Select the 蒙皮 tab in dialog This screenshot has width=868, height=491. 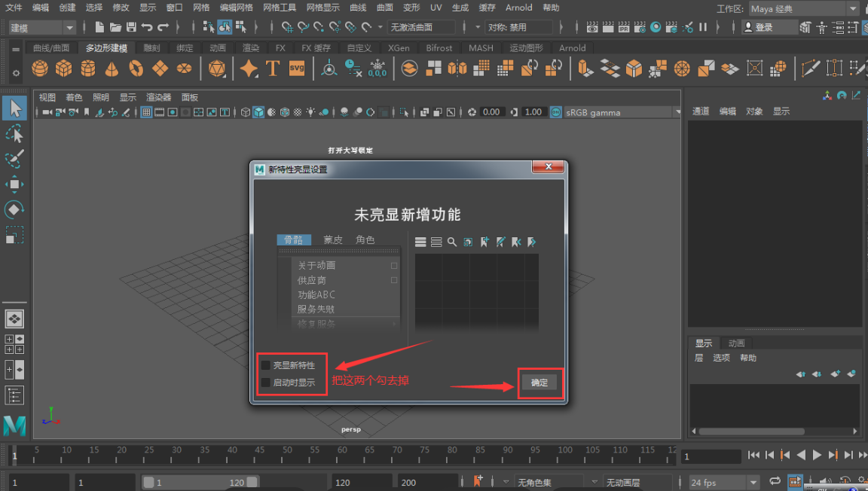333,239
